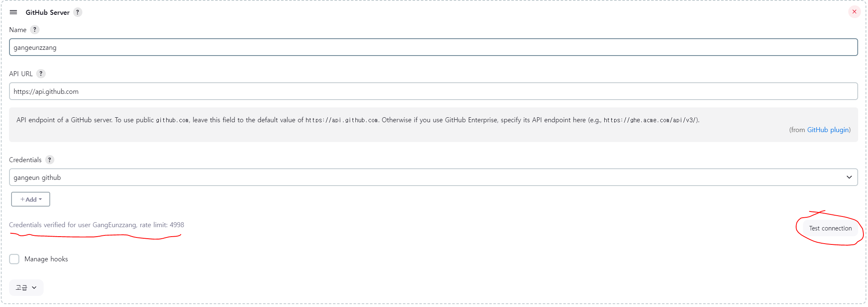The width and height of the screenshot is (868, 307).
Task: Click the Test connection button
Action: (830, 228)
